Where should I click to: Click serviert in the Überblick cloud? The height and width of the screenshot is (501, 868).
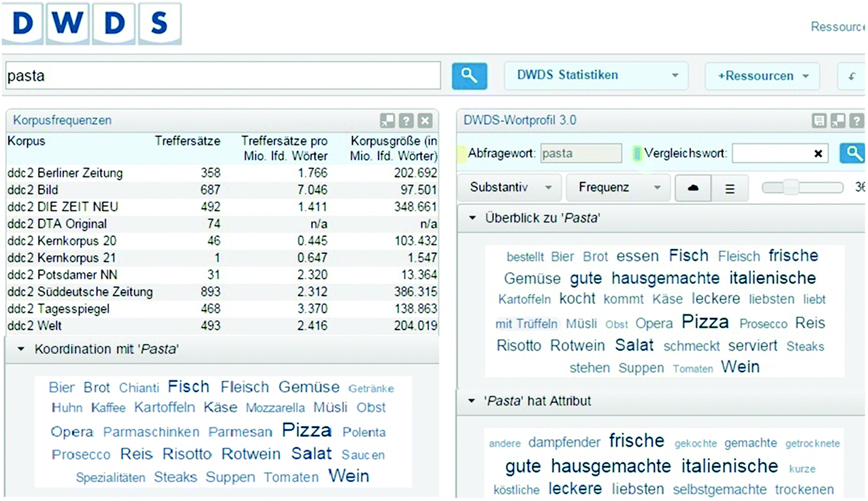point(753,346)
